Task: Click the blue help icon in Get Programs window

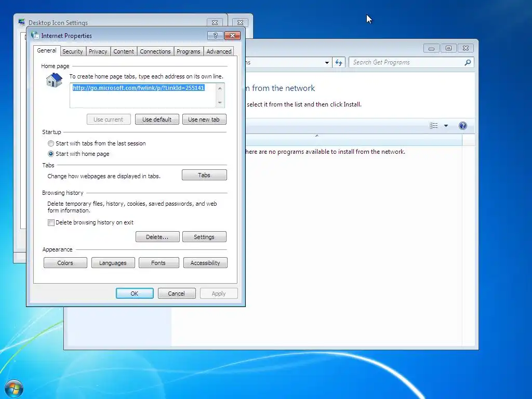Action: (462, 126)
